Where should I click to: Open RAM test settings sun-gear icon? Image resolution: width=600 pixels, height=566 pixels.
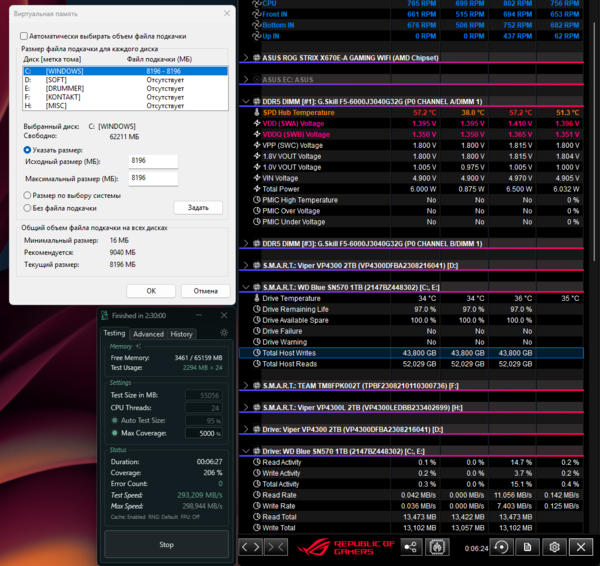[224, 333]
